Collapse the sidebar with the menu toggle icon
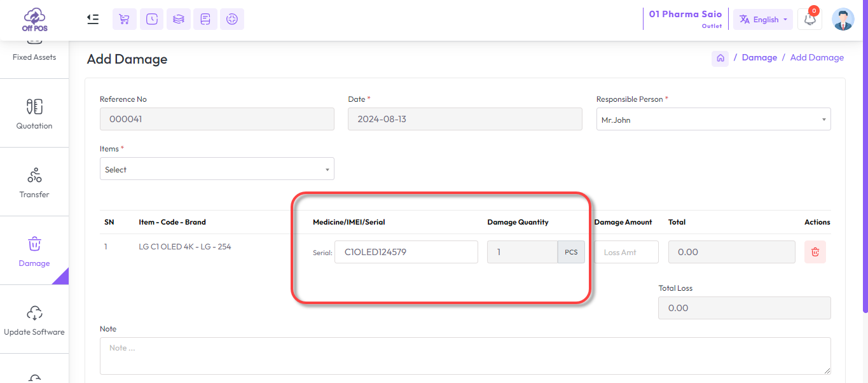Viewport: 868px width, 383px height. pyautogui.click(x=93, y=19)
